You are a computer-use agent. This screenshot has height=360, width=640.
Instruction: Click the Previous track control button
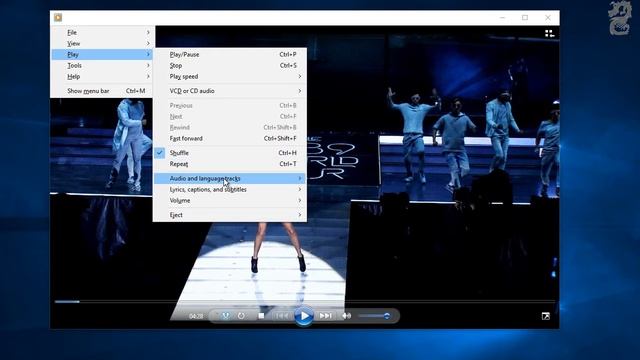point(282,316)
